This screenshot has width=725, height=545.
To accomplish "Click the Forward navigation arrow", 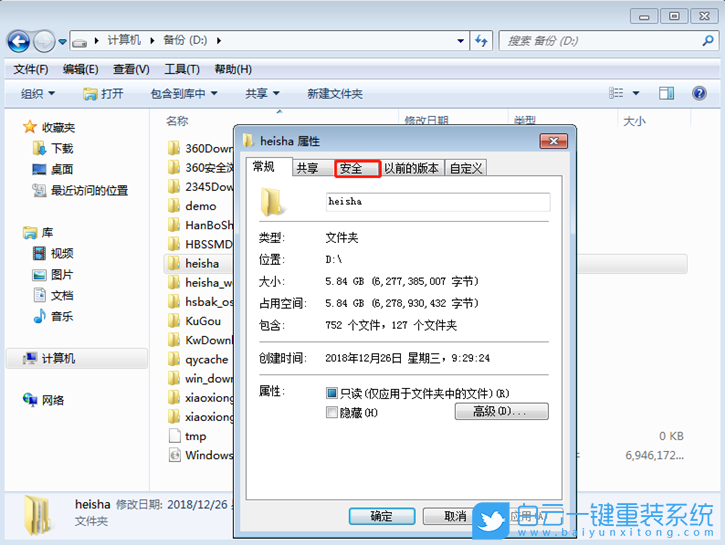I will (44, 42).
